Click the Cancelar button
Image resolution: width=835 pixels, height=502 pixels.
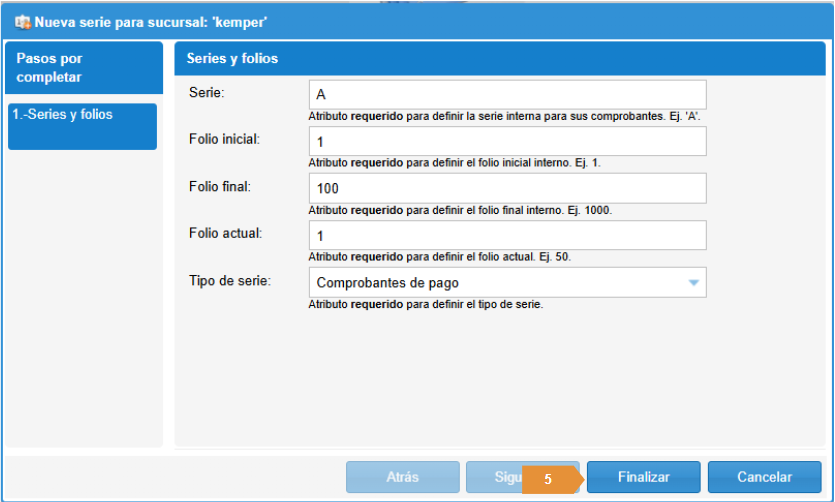coord(764,477)
